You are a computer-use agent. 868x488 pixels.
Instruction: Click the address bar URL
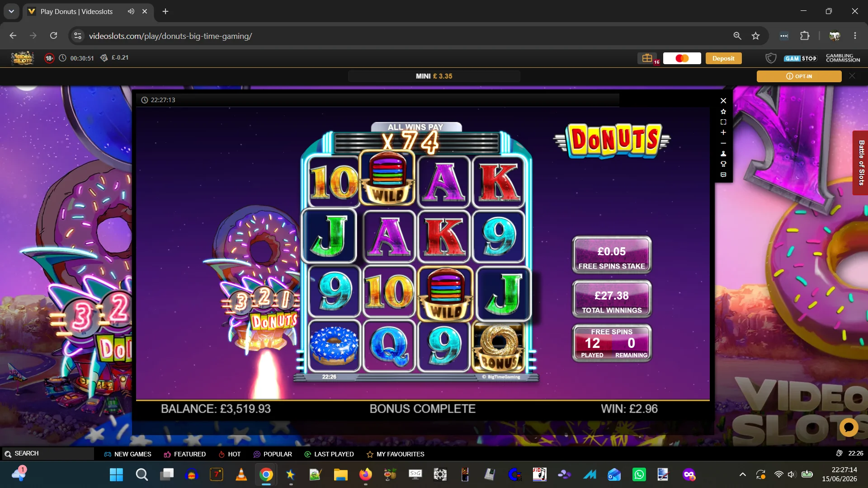tap(170, 36)
